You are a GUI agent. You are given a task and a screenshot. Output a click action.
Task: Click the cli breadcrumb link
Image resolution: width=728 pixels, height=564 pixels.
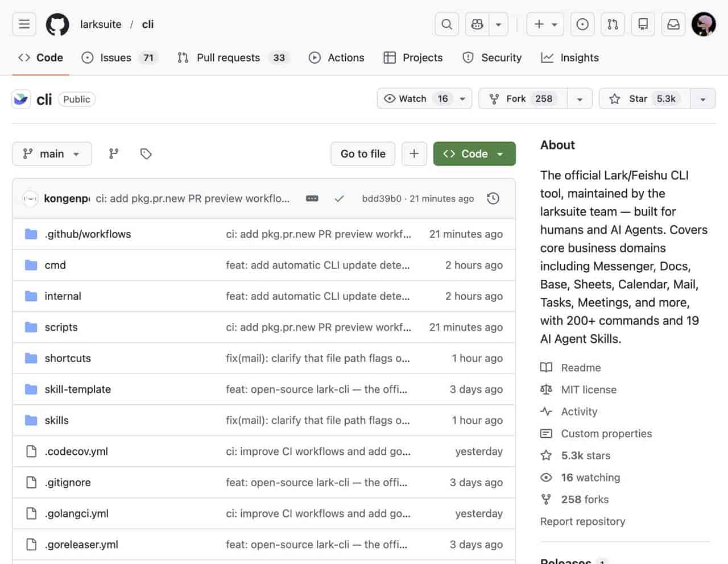(148, 24)
